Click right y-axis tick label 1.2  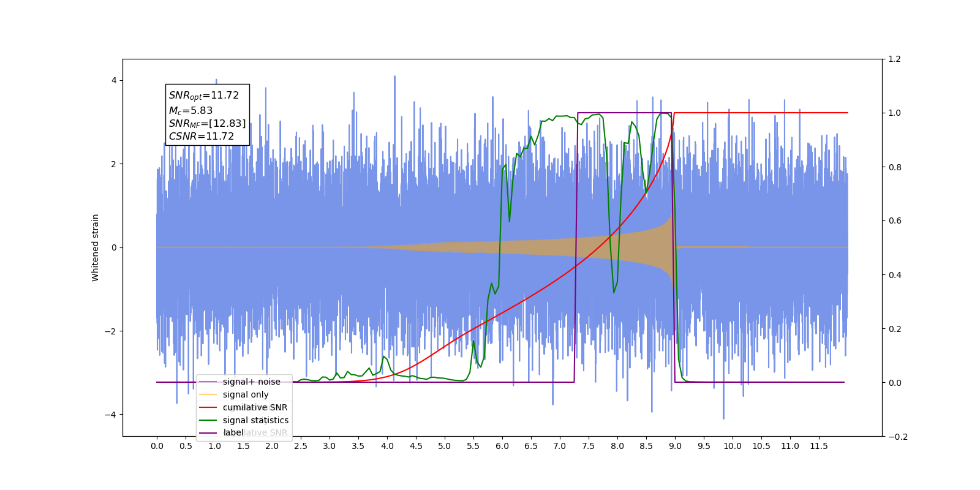(895, 59)
